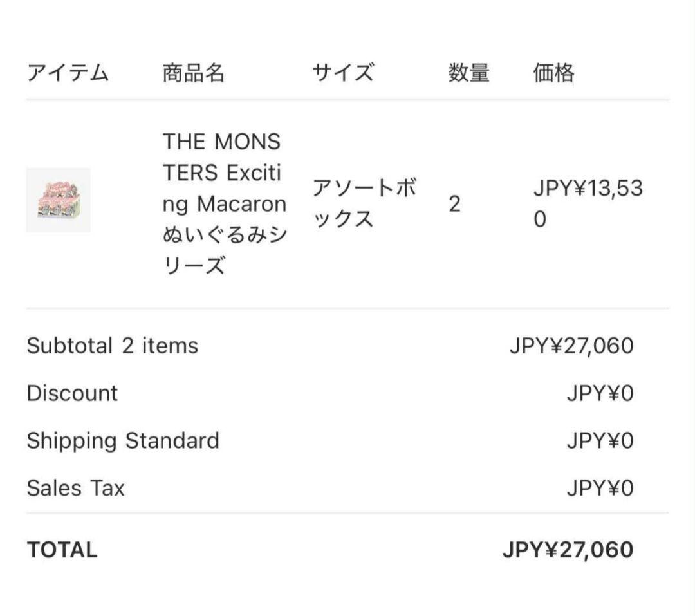
Task: Click the Shipping Standard label
Action: [x=123, y=441]
